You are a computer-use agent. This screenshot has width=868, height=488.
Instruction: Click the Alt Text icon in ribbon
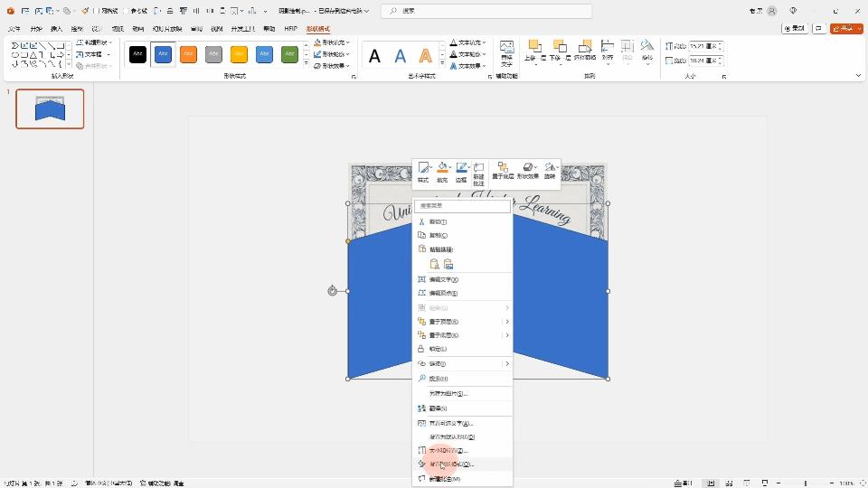[x=506, y=52]
